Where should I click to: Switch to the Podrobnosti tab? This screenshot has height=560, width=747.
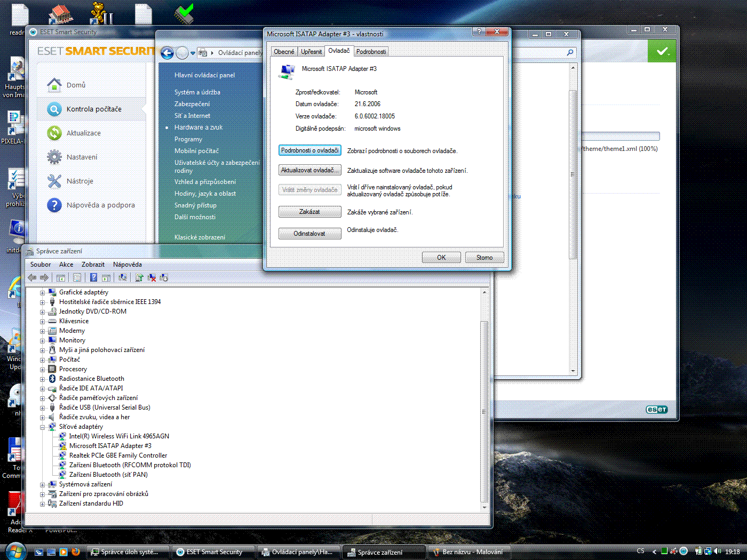[371, 52]
